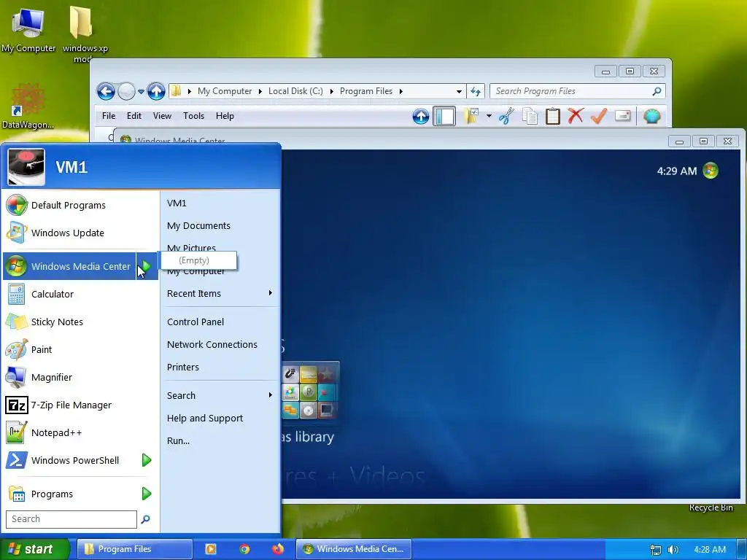Open the address bar history dropdown
The image size is (747, 560).
[459, 91]
